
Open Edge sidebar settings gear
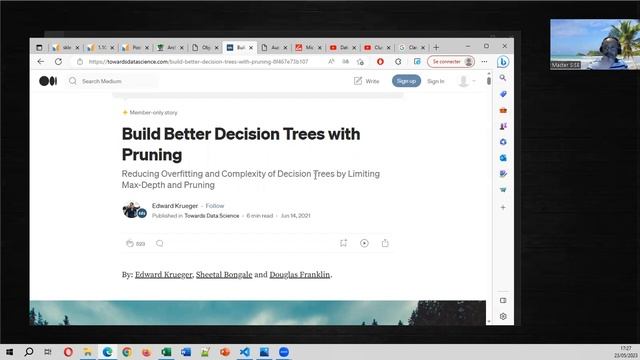503,316
